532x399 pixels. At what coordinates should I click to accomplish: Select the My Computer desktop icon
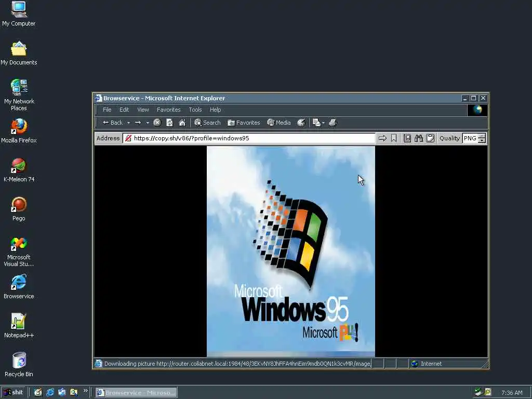(19, 14)
